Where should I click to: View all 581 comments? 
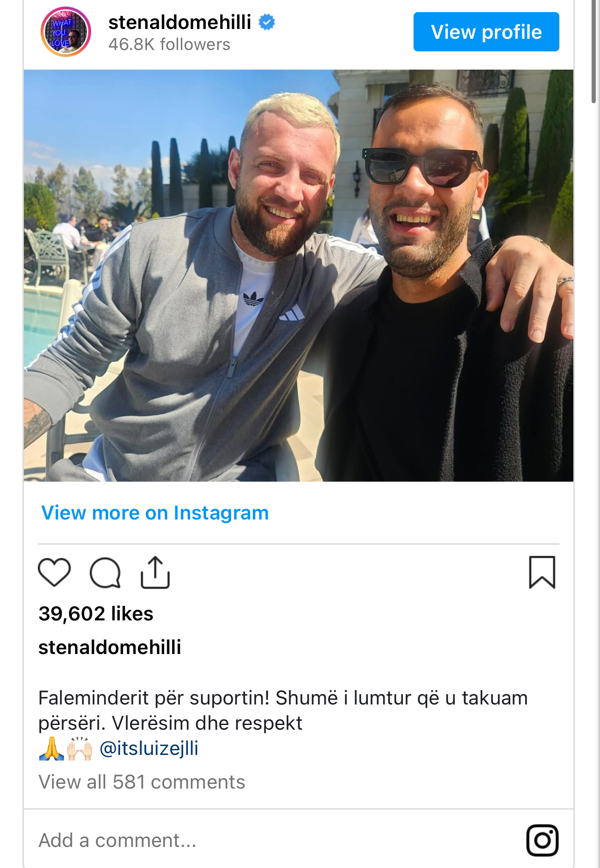pyautogui.click(x=142, y=782)
